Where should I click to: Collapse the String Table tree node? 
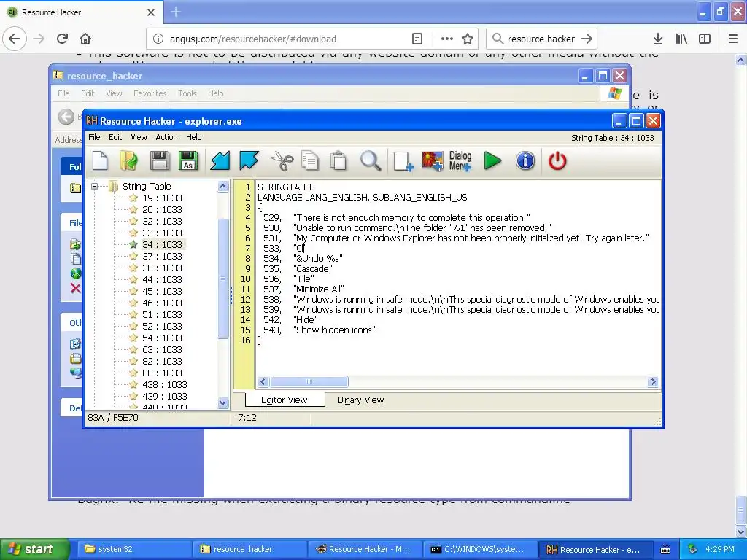click(94, 186)
